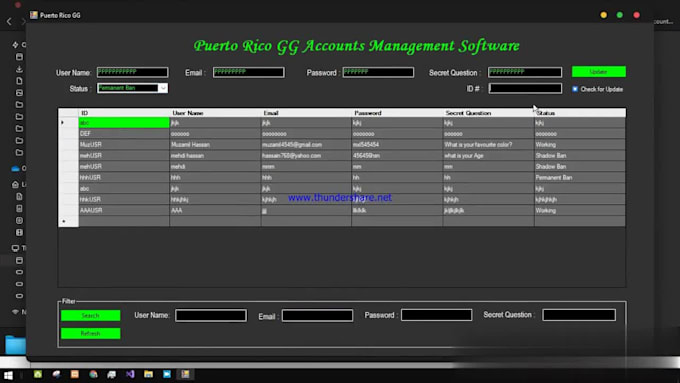Select the hhhUSR cell in ID column
680x383 pixels.
coord(124,177)
